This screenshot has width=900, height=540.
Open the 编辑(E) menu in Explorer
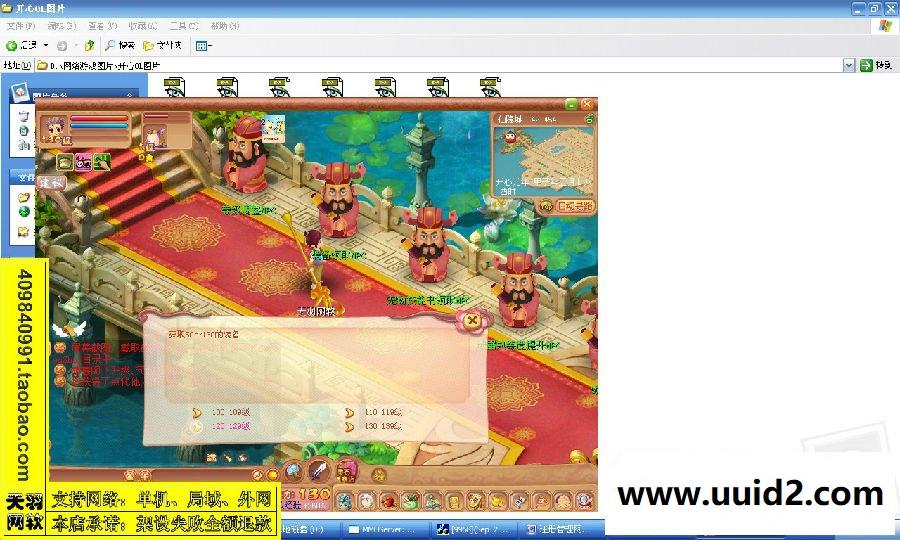pos(61,26)
